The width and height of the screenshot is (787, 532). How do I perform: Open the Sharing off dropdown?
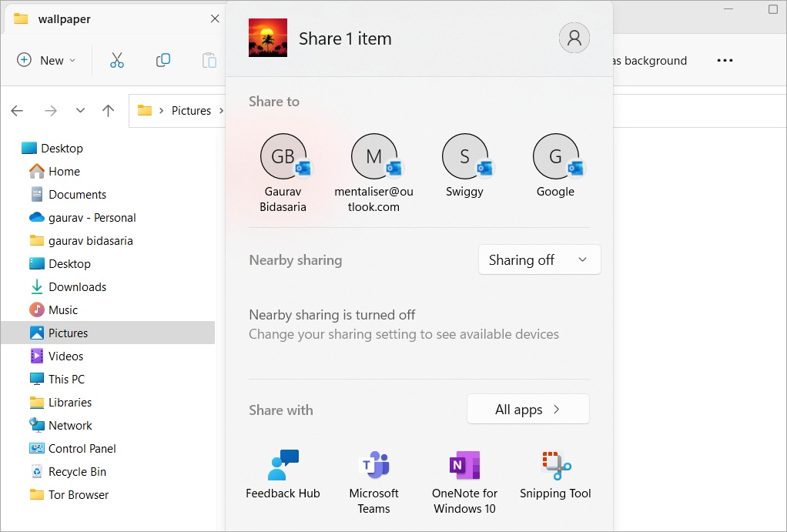(x=540, y=259)
